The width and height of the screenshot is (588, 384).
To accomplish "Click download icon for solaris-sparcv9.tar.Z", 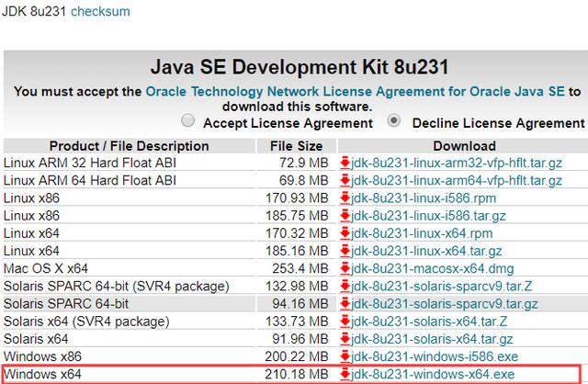I will coord(345,287).
